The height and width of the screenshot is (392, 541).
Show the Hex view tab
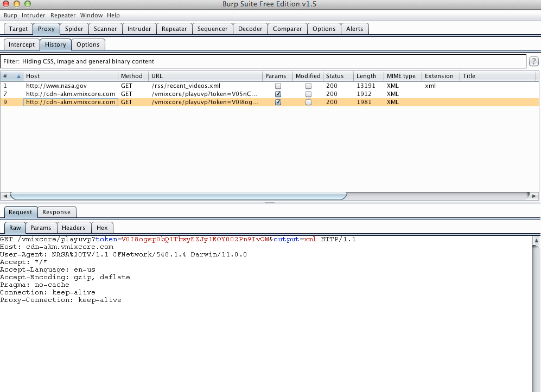(x=102, y=228)
